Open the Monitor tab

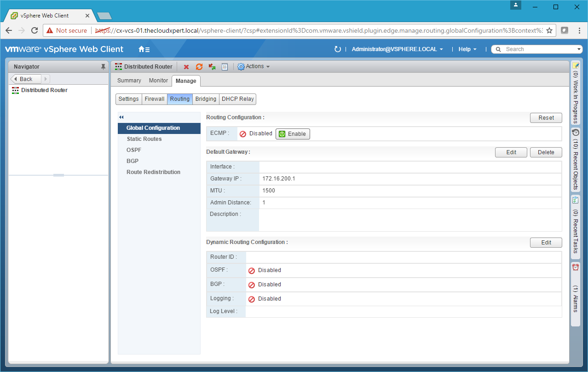click(x=158, y=81)
